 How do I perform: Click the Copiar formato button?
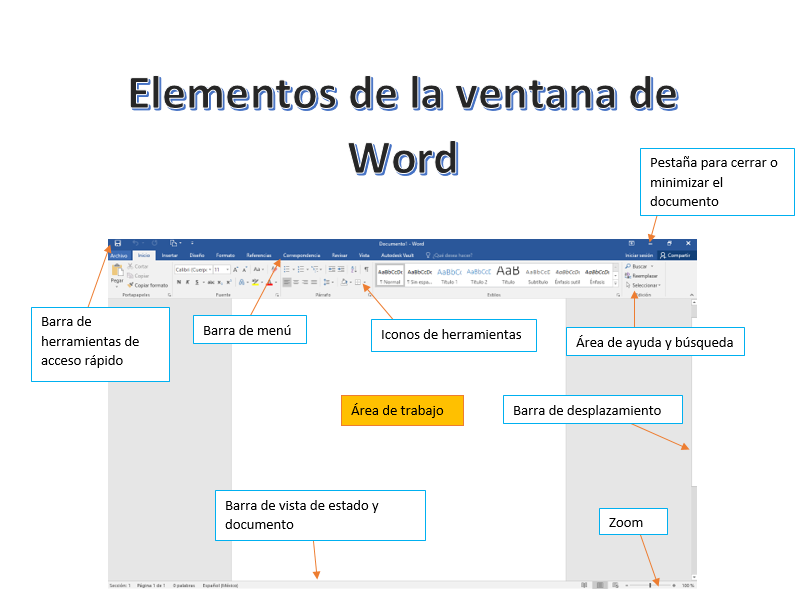[x=148, y=285]
